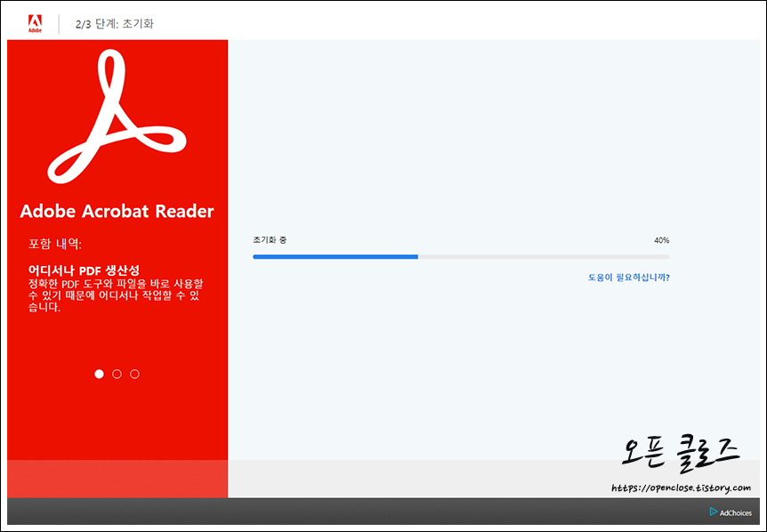Click the AdChoices triangle icon
Viewport: 767px width, 532px height.
(714, 512)
